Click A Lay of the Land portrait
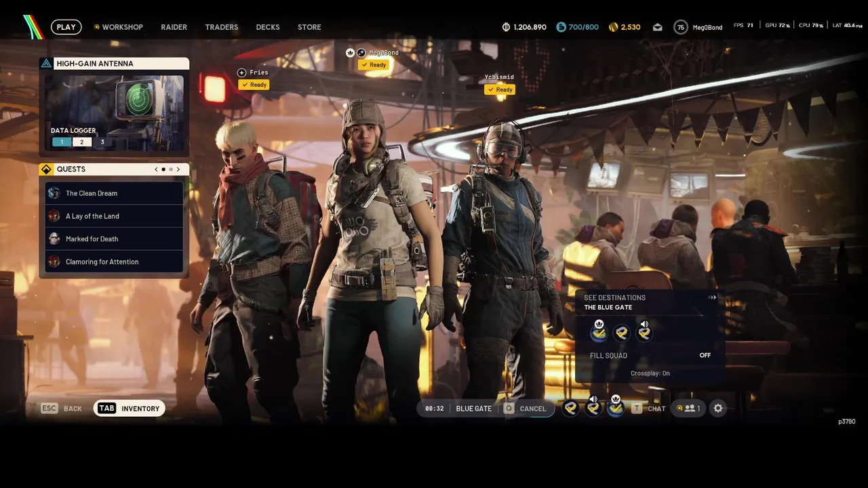Screen dimensions: 868x488 pos(54,216)
